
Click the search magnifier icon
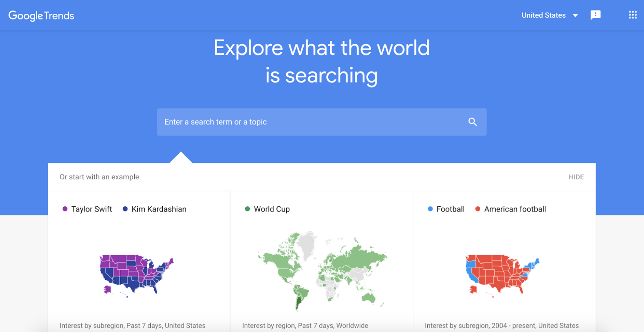click(x=472, y=122)
